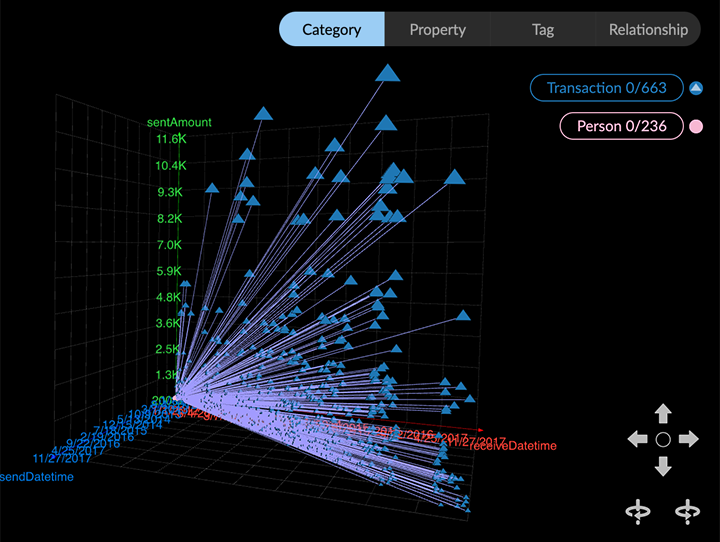
Task: Open the Tag tab
Action: point(542,29)
